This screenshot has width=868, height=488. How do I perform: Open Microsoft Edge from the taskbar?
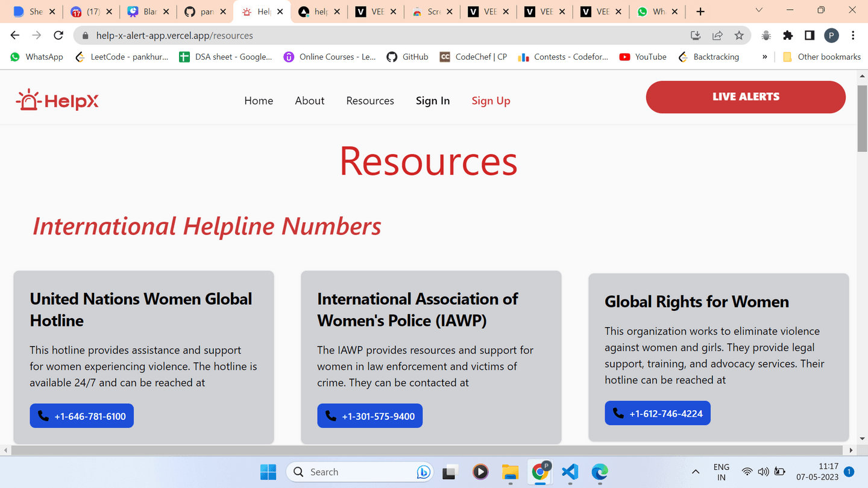coord(599,472)
